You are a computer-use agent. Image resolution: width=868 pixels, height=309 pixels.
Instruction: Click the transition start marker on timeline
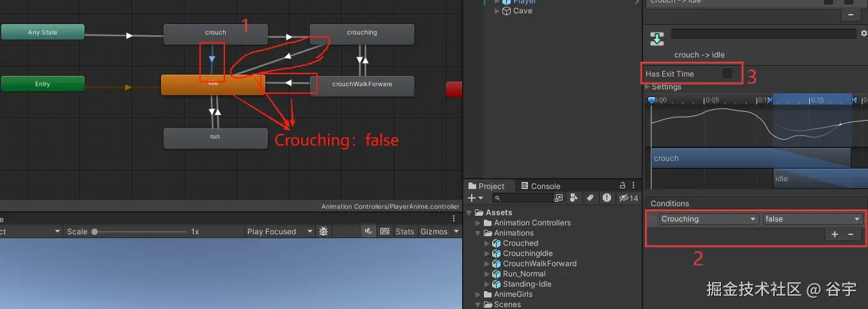coord(770,100)
